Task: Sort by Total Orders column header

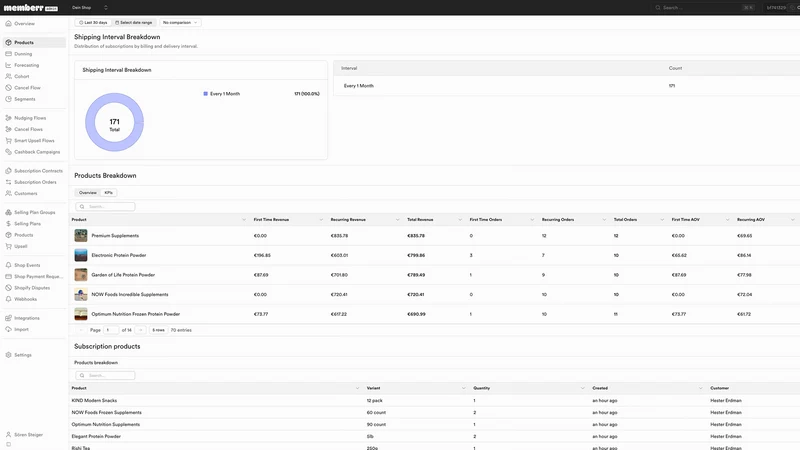Action: 625,219
